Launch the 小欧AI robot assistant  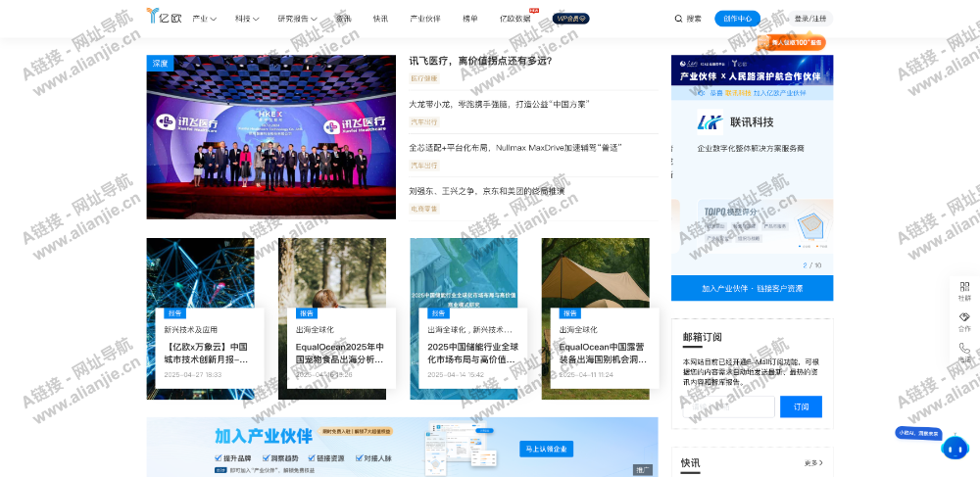coord(955,447)
